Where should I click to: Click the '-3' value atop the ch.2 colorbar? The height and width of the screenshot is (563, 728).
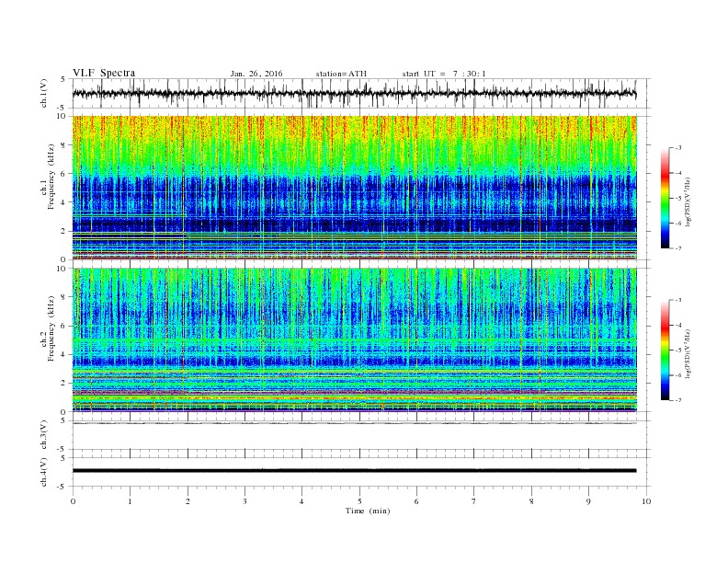[x=678, y=300]
